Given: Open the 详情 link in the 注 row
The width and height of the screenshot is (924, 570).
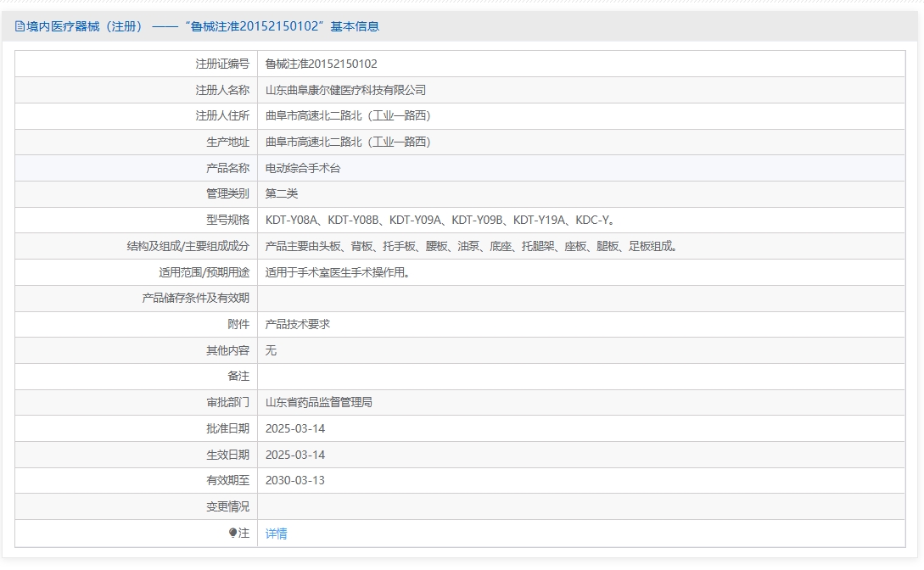Looking at the screenshot, I should [x=276, y=534].
